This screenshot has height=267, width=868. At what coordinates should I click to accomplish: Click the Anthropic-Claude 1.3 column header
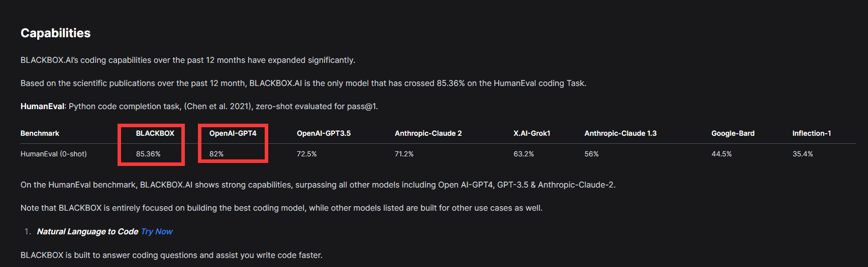pyautogui.click(x=620, y=133)
